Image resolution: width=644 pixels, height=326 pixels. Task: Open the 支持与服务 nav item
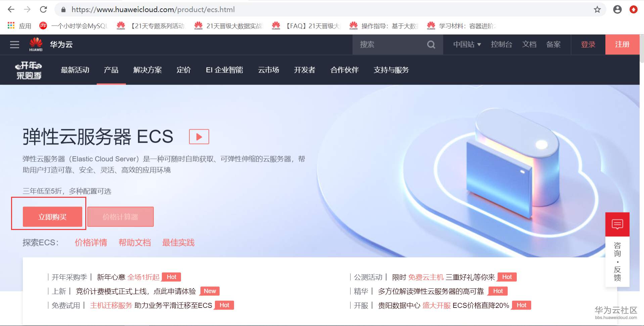391,70
